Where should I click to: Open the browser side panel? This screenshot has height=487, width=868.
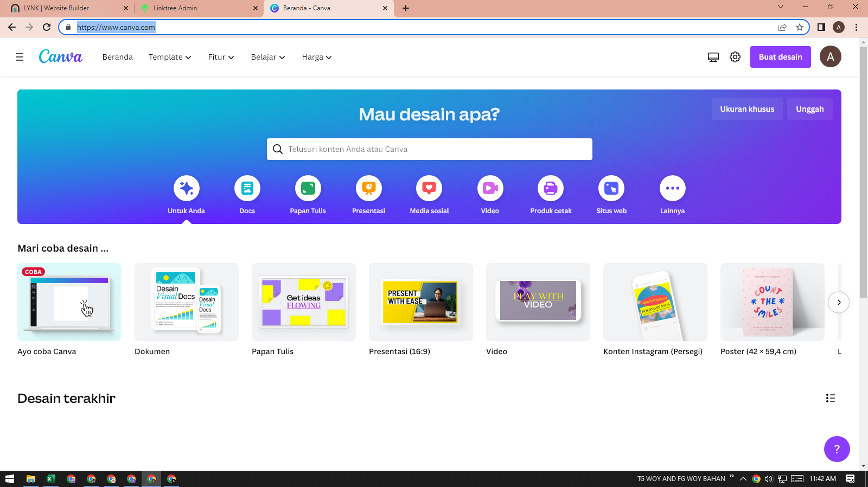821,27
